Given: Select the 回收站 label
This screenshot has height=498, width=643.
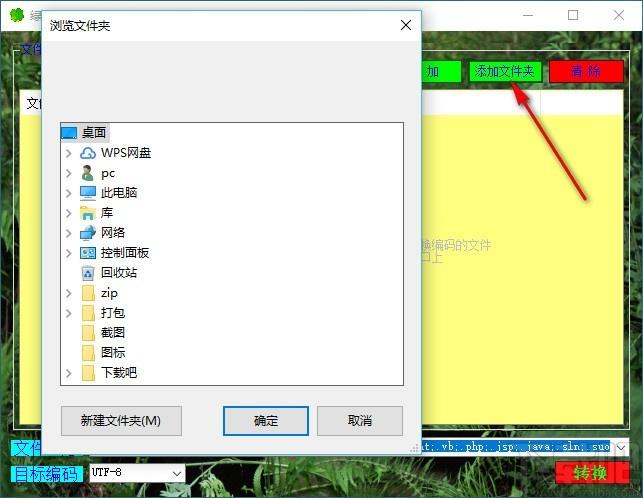Looking at the screenshot, I should click(119, 273).
